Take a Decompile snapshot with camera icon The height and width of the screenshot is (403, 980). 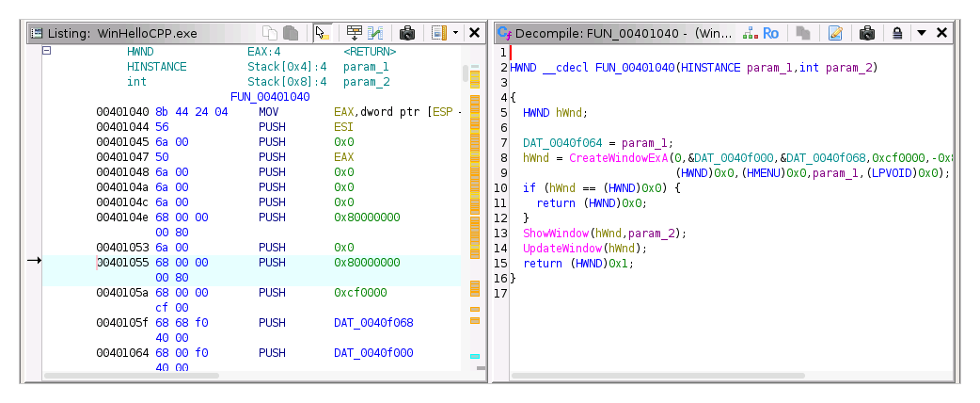pyautogui.click(x=867, y=33)
